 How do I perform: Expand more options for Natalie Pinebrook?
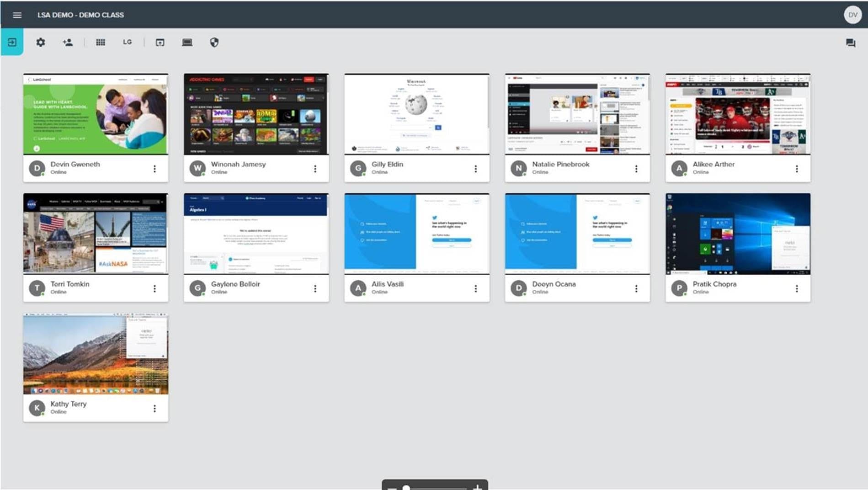(x=636, y=169)
